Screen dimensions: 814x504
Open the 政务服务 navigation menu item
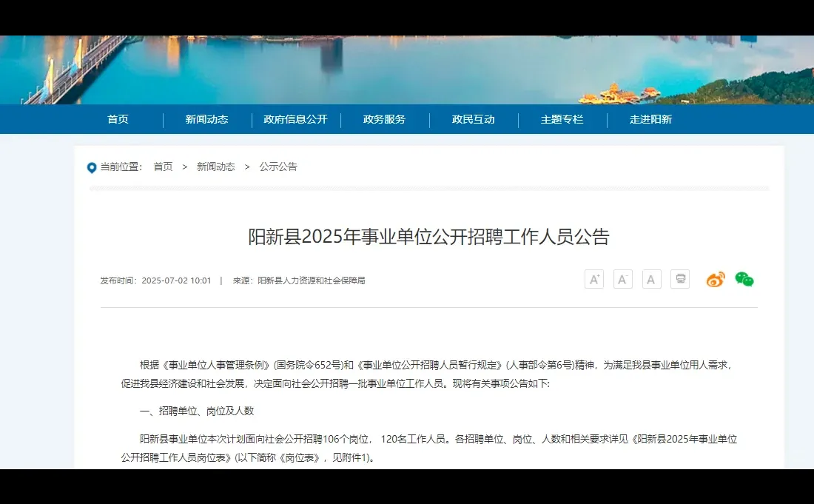point(384,119)
